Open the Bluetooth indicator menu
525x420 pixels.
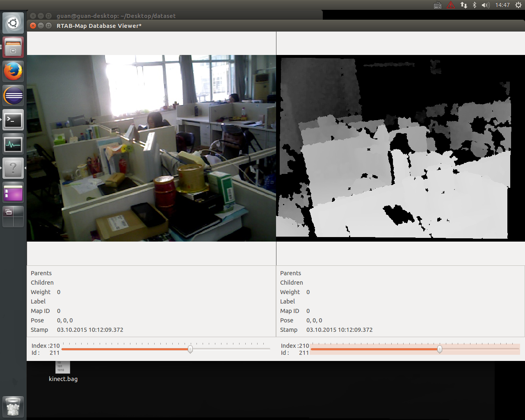pyautogui.click(x=475, y=5)
